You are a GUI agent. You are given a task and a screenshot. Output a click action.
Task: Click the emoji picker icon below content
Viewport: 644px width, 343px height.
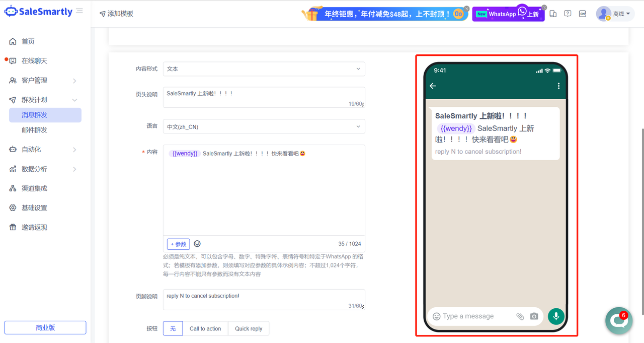pos(197,244)
